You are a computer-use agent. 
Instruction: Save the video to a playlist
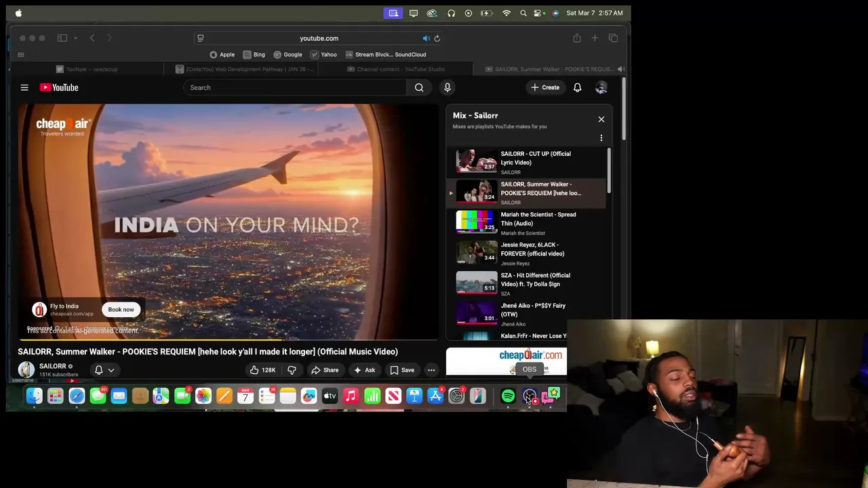[402, 370]
